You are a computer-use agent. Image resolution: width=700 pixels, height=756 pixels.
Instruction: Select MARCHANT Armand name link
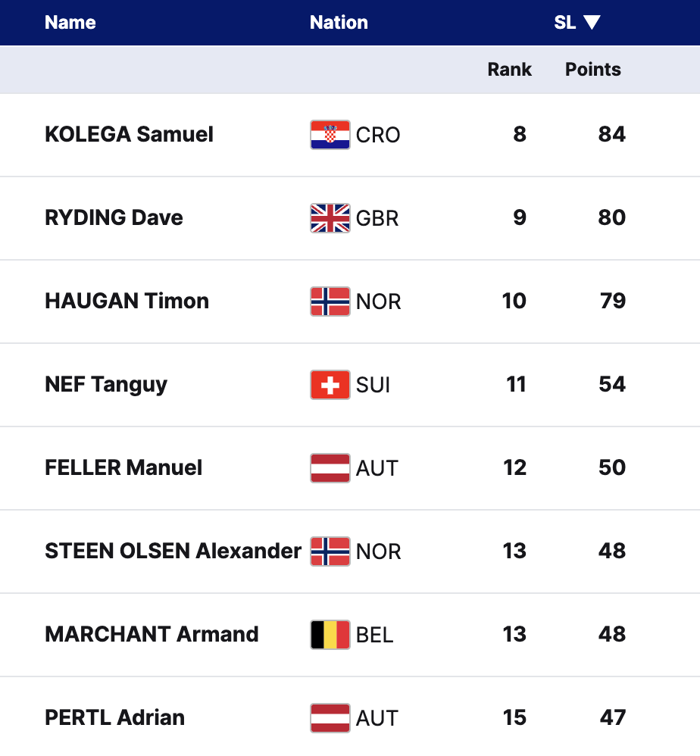(152, 635)
